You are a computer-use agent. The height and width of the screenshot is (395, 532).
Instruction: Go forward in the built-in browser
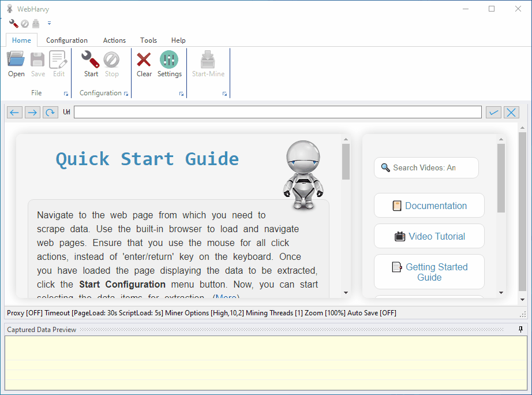coord(32,113)
